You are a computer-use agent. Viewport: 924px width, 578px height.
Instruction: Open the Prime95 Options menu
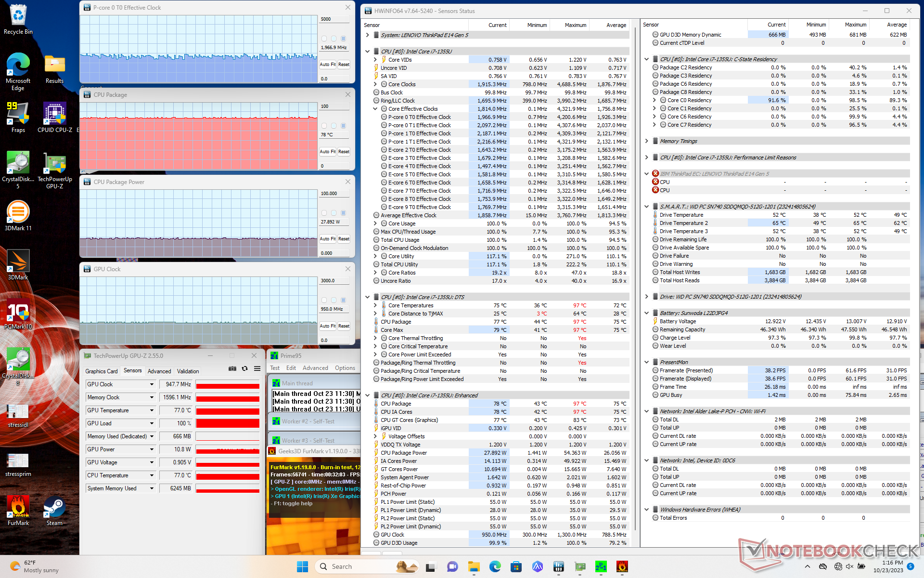[x=345, y=368]
